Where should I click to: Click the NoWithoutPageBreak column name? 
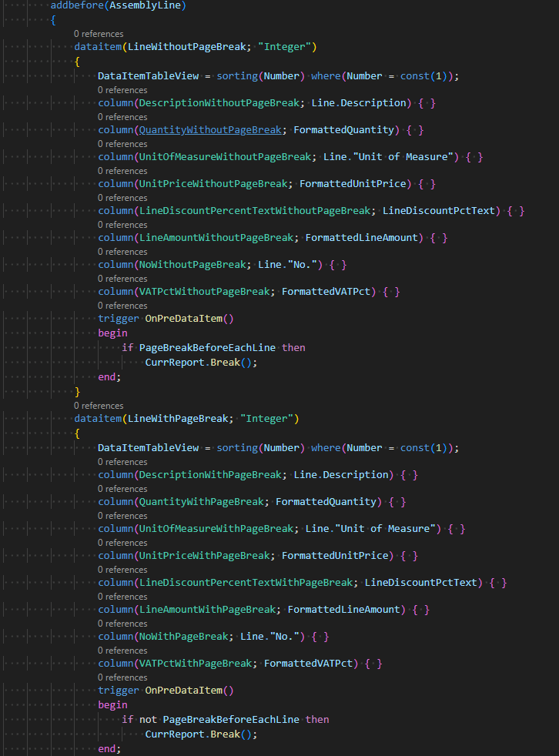pyautogui.click(x=192, y=265)
